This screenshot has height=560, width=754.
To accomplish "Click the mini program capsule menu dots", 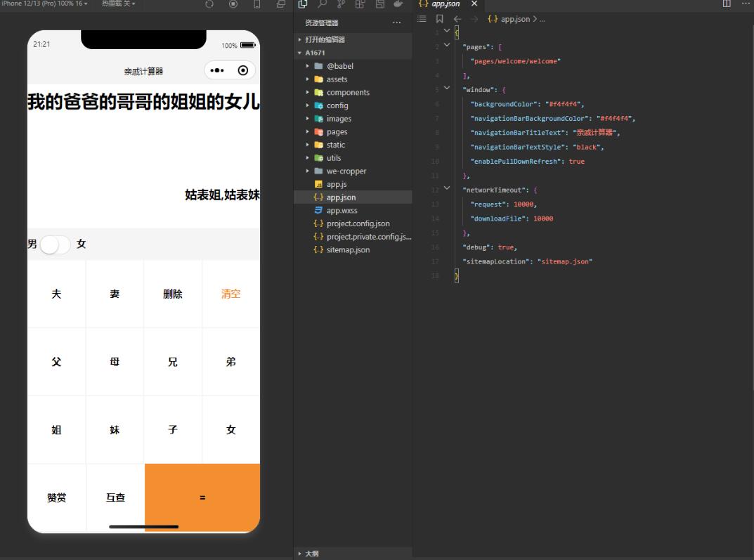I will [x=217, y=70].
